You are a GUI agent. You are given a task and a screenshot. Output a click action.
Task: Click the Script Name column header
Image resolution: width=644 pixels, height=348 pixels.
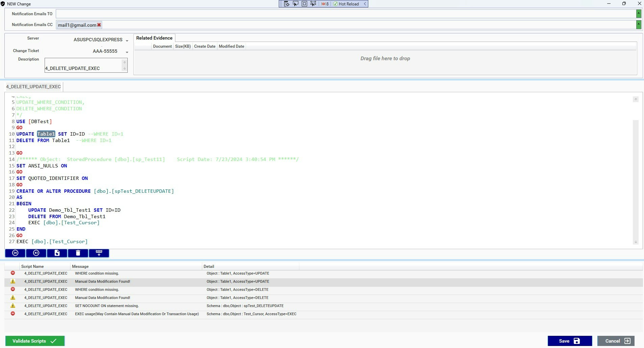45,266
